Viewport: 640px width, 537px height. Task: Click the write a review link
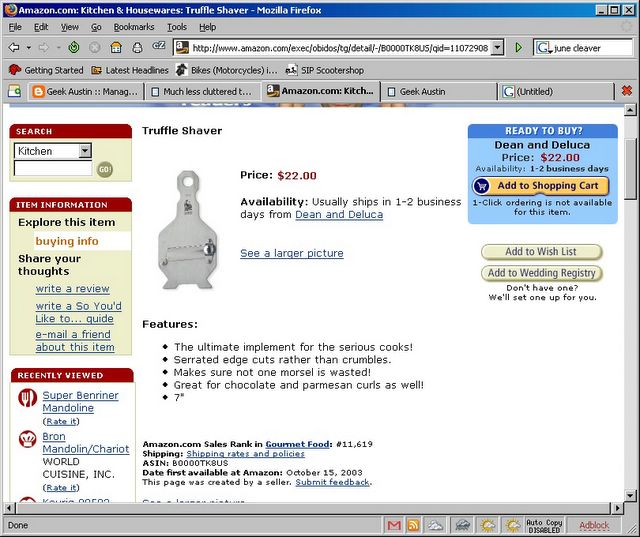click(72, 288)
